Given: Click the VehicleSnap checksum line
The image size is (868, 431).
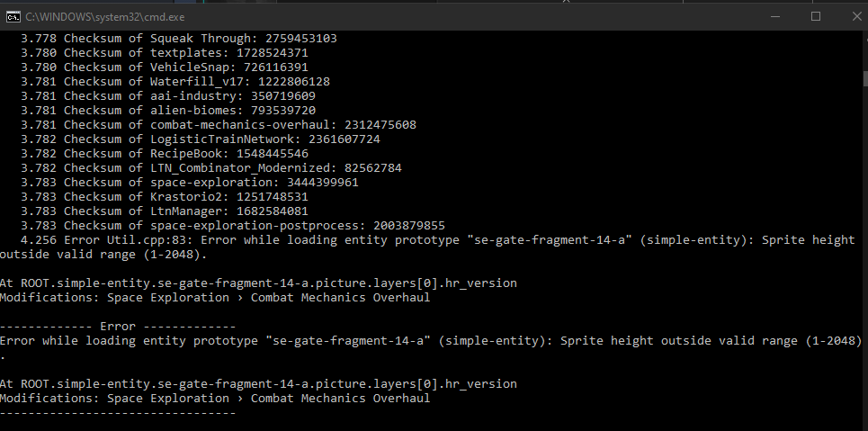Looking at the screenshot, I should 165,67.
